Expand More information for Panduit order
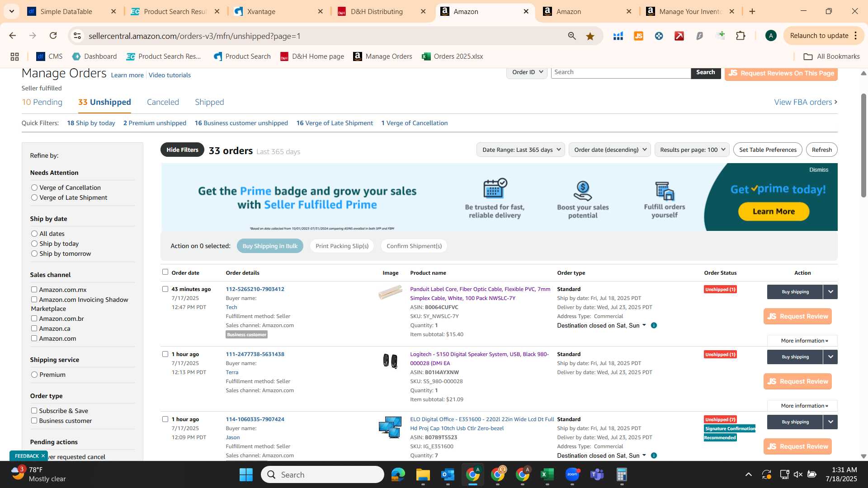Screen dimensions: 868x488 tap(802, 341)
